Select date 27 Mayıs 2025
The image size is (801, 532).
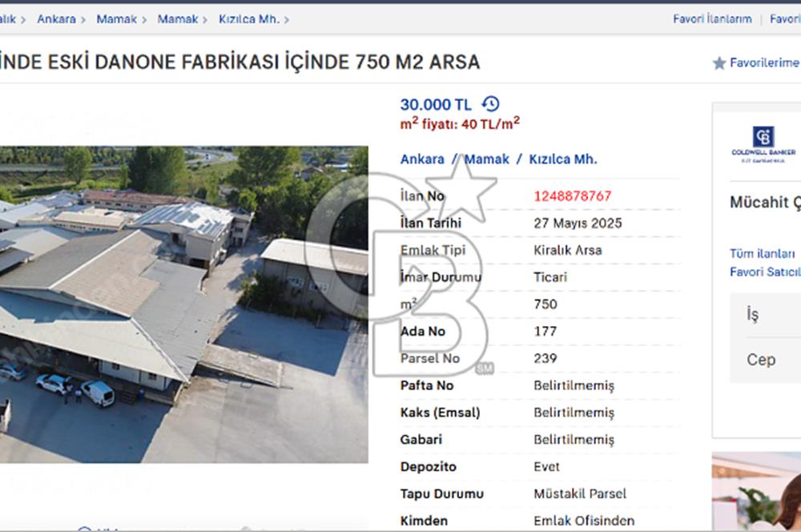coord(578,224)
